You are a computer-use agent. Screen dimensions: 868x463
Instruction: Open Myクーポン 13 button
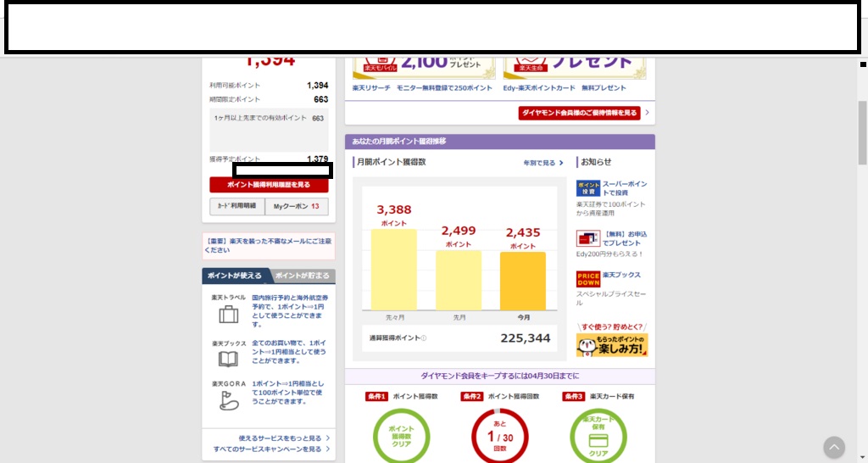pos(297,206)
